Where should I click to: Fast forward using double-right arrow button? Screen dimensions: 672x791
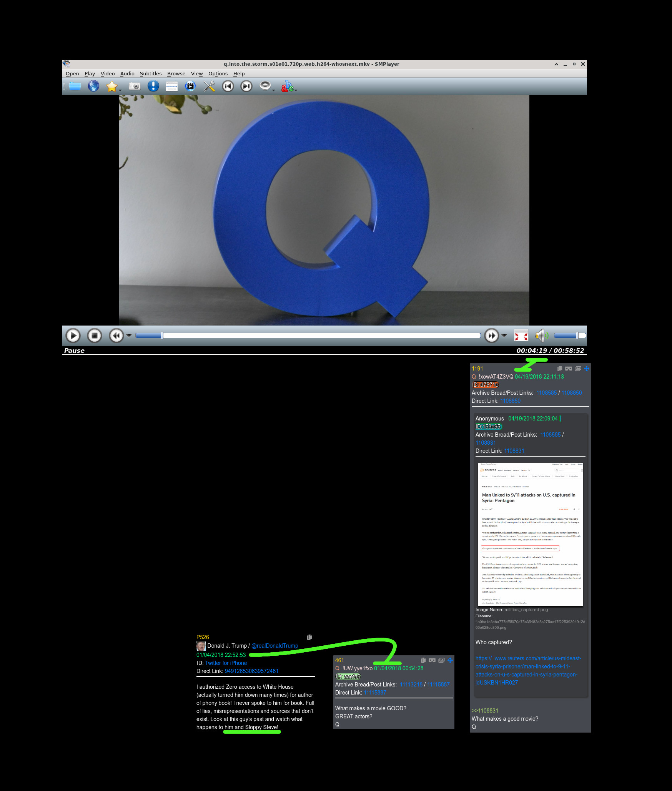[492, 336]
